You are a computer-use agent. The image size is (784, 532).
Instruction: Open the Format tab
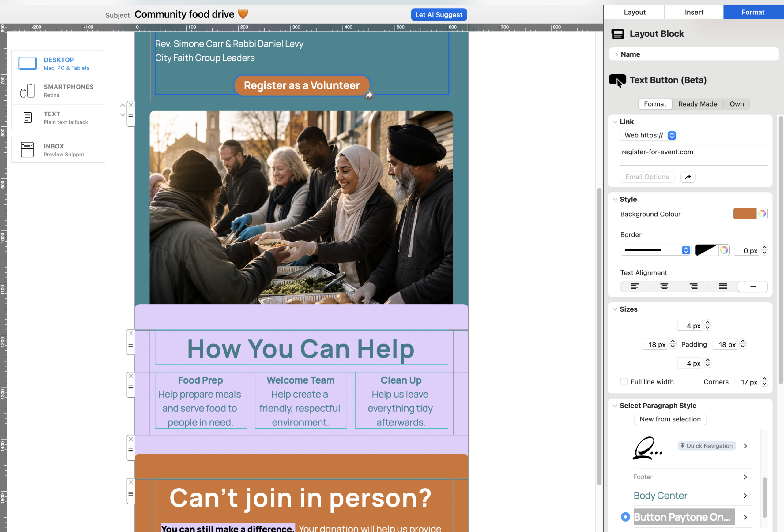(x=753, y=12)
